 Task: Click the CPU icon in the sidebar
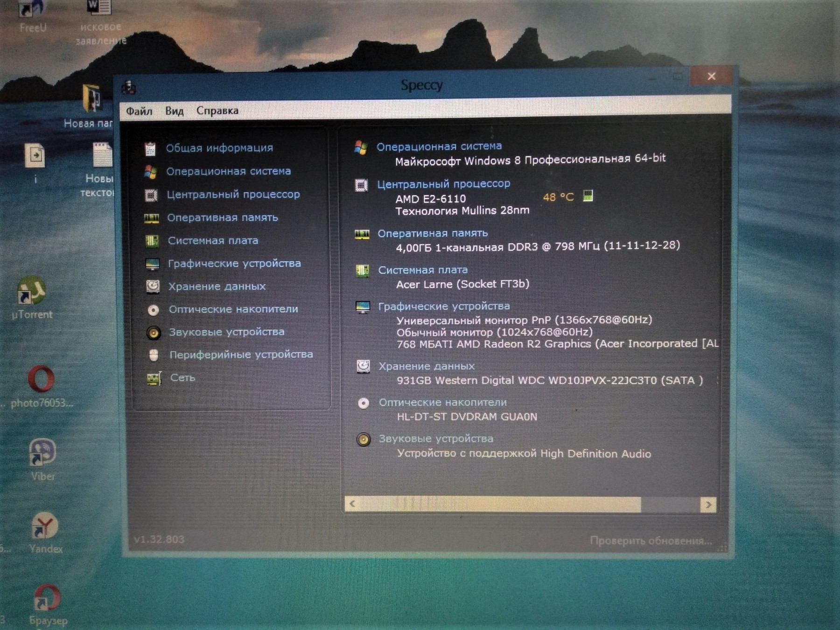click(x=151, y=195)
